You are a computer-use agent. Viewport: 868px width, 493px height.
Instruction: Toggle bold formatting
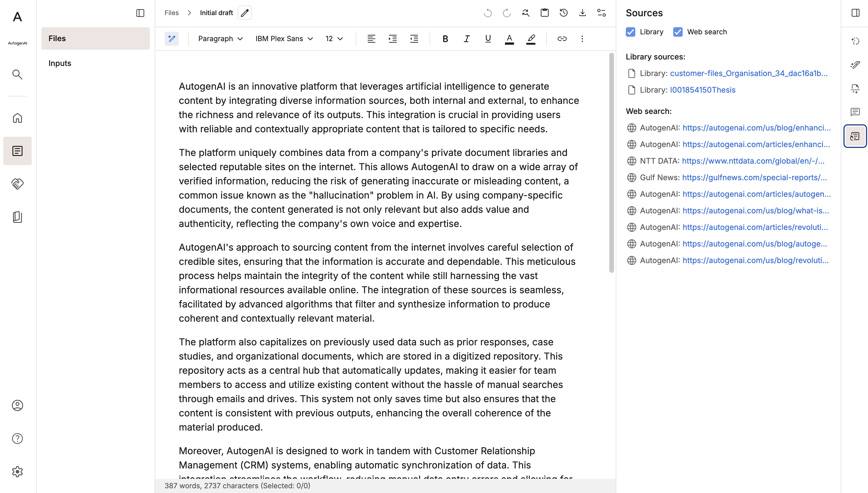(x=445, y=38)
